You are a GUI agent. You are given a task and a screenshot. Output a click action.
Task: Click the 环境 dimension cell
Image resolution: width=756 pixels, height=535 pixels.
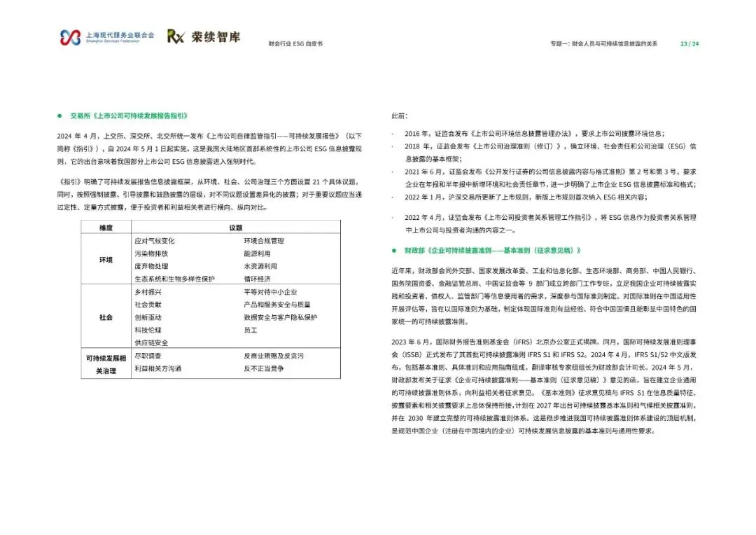click(x=106, y=260)
